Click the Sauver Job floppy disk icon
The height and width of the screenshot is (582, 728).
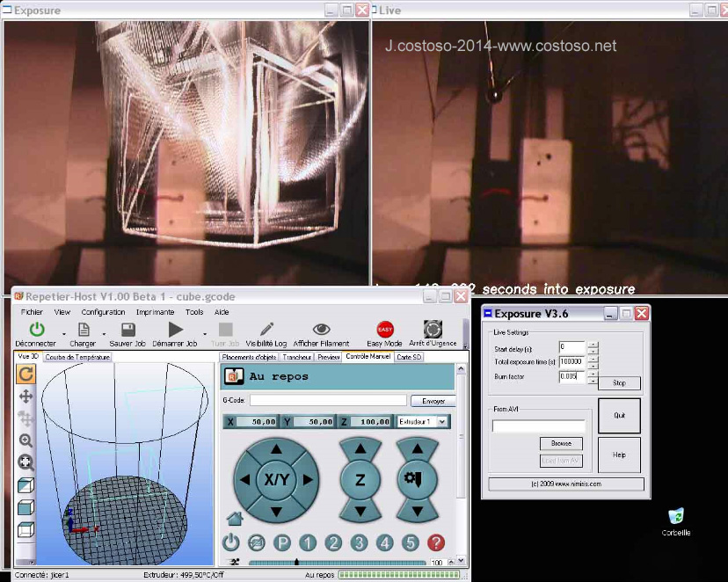click(x=127, y=330)
